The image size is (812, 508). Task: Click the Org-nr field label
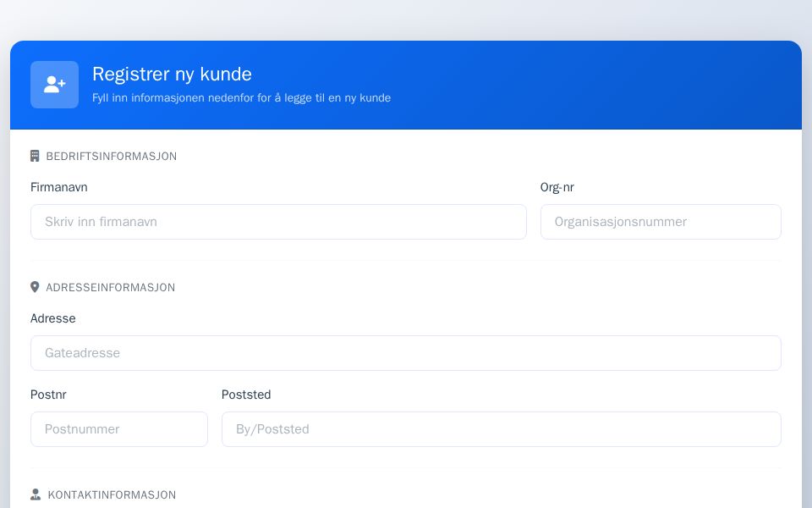tap(556, 187)
